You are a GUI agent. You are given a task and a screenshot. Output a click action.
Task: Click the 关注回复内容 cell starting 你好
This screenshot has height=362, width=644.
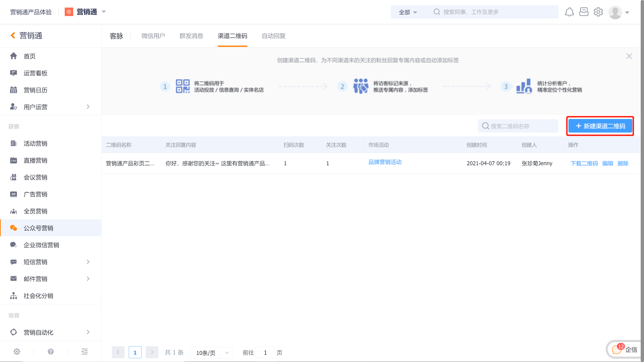217,164
